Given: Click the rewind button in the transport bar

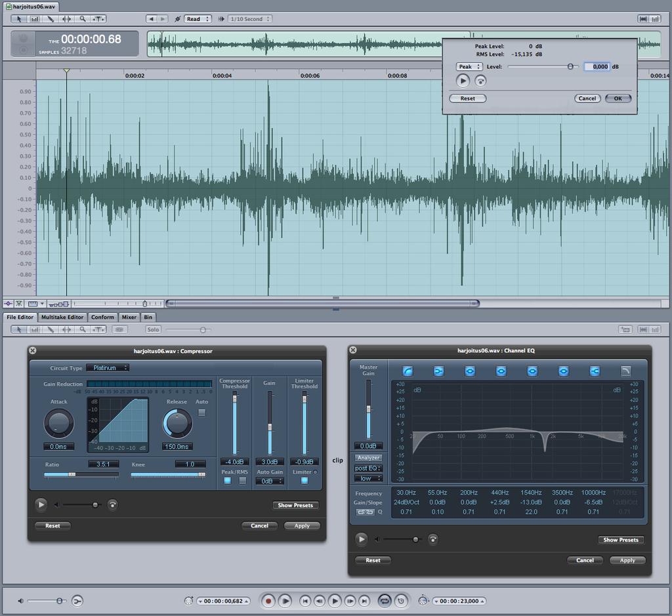Looking at the screenshot, I should click(320, 601).
